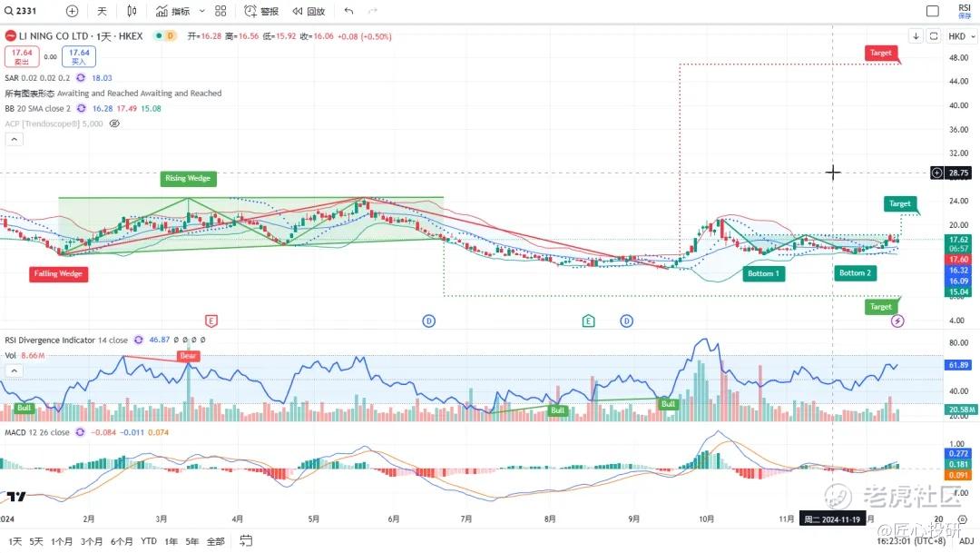Click the TradingView logo
This screenshot has width=980, height=553.
[16, 497]
